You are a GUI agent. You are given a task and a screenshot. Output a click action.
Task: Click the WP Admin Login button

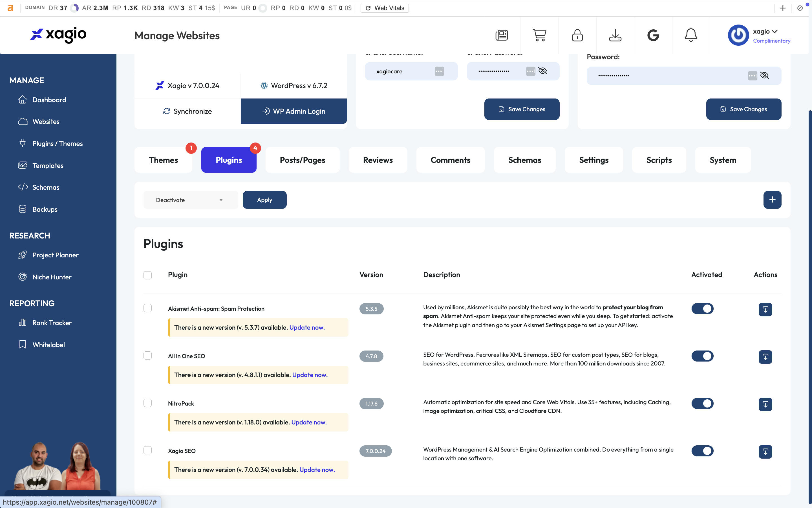pyautogui.click(x=294, y=111)
